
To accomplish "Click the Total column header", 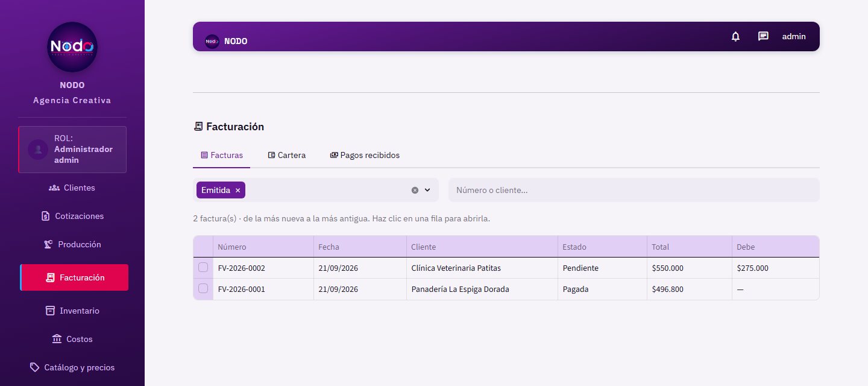I will point(690,247).
